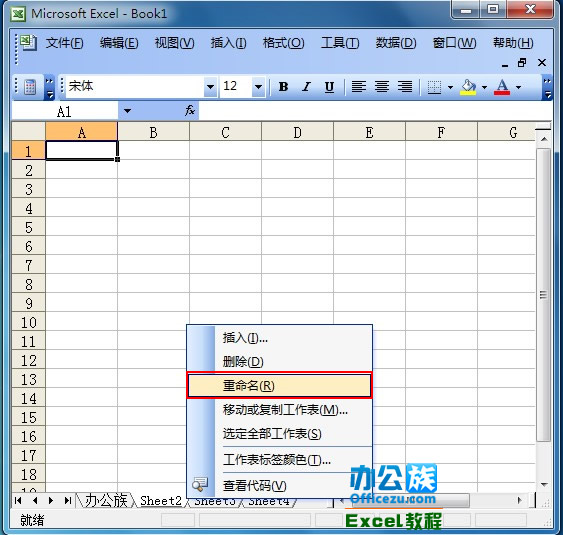Image resolution: width=563 pixels, height=535 pixels.
Task: Select 重命名(R) in context menu
Action: tap(279, 386)
